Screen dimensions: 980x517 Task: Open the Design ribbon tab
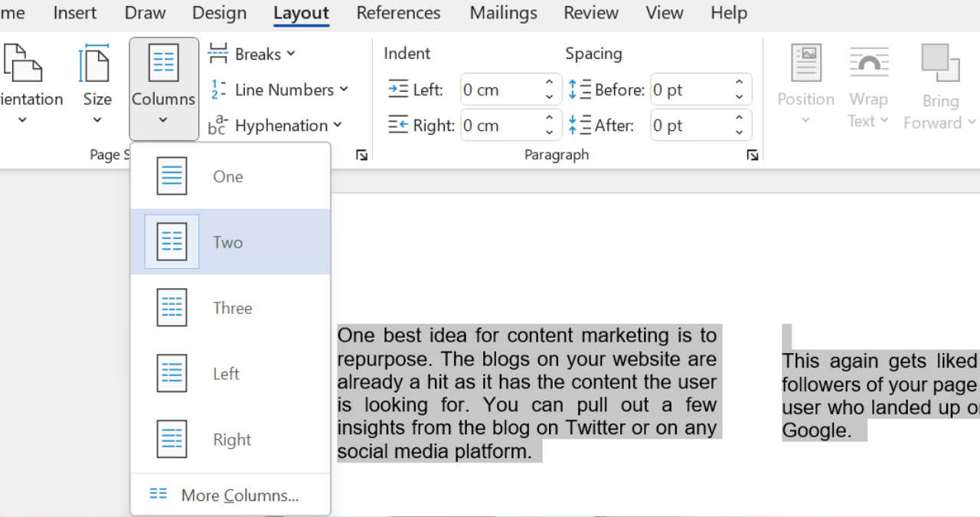219,13
